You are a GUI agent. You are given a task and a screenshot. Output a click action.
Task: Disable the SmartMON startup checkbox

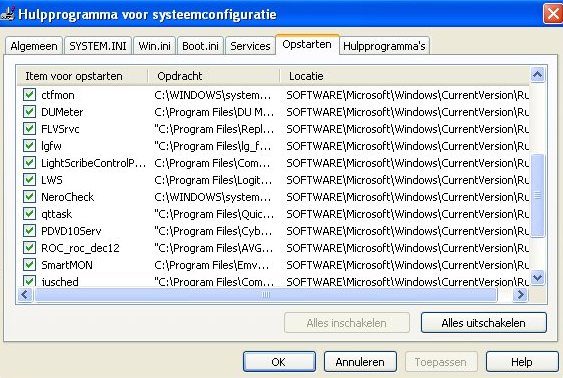click(29, 265)
